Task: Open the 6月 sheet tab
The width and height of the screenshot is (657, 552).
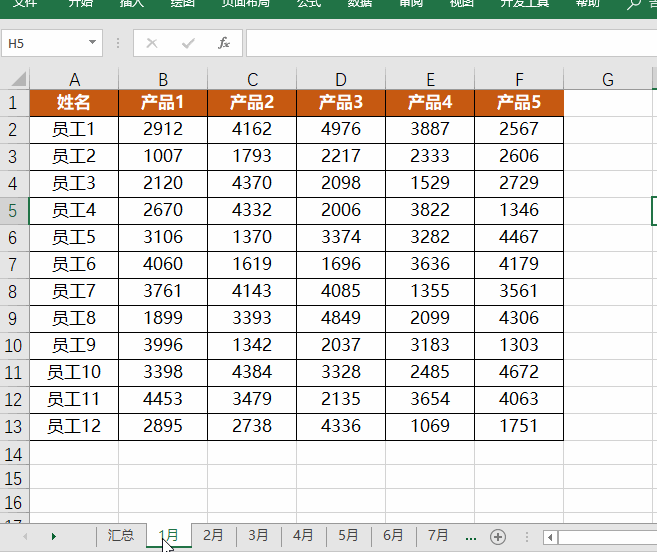Action: [393, 536]
